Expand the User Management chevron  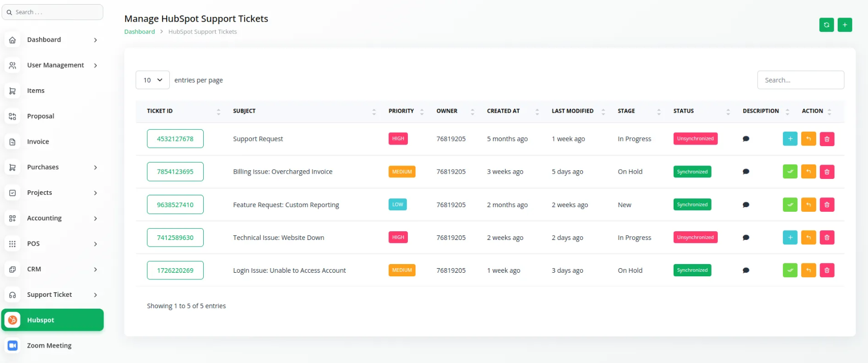[x=95, y=65]
